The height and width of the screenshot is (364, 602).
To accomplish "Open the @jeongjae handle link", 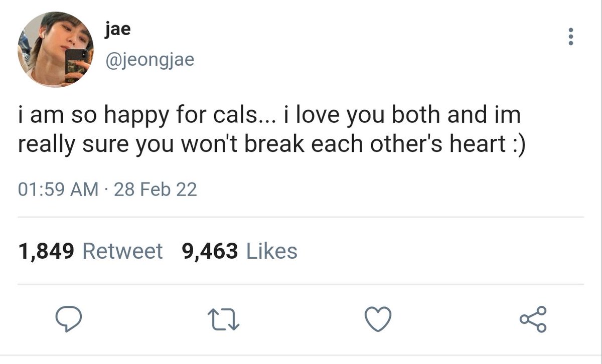I will [x=149, y=60].
